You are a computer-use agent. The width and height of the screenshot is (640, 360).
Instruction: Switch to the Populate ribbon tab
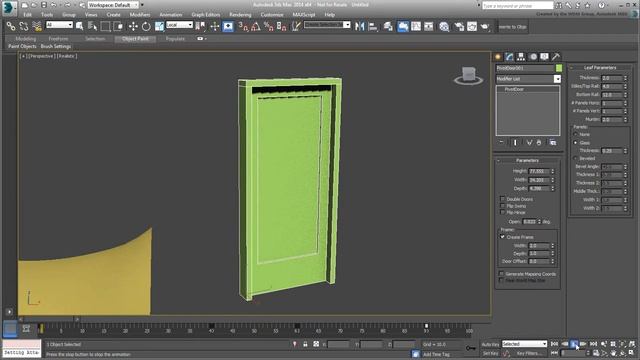coord(175,39)
